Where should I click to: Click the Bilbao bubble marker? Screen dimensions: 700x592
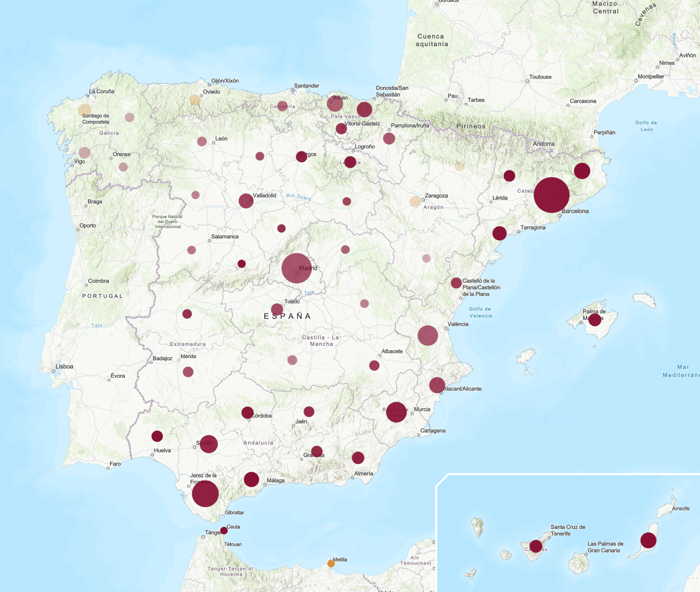click(335, 104)
